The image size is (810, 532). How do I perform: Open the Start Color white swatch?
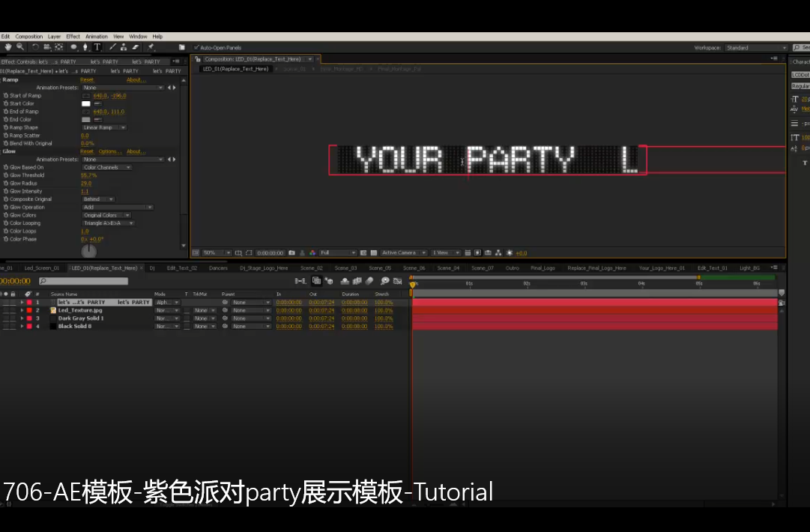[x=85, y=104]
